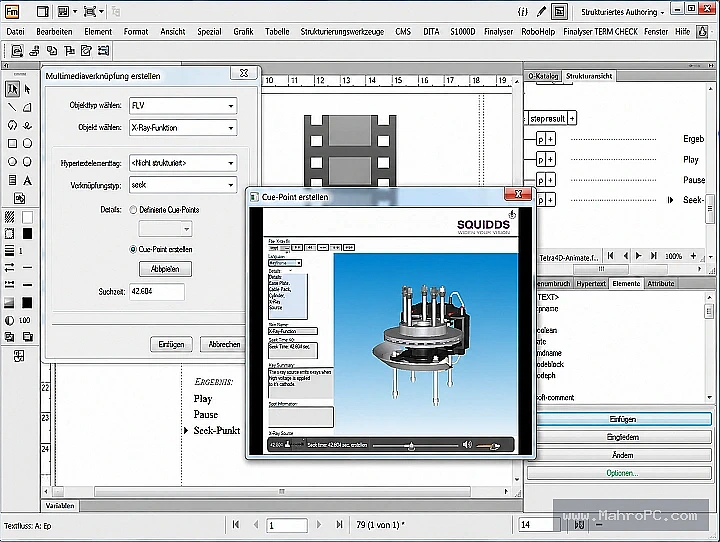Click the white fill color swatch
Viewport: 720px width, 542px height.
pos(28,217)
